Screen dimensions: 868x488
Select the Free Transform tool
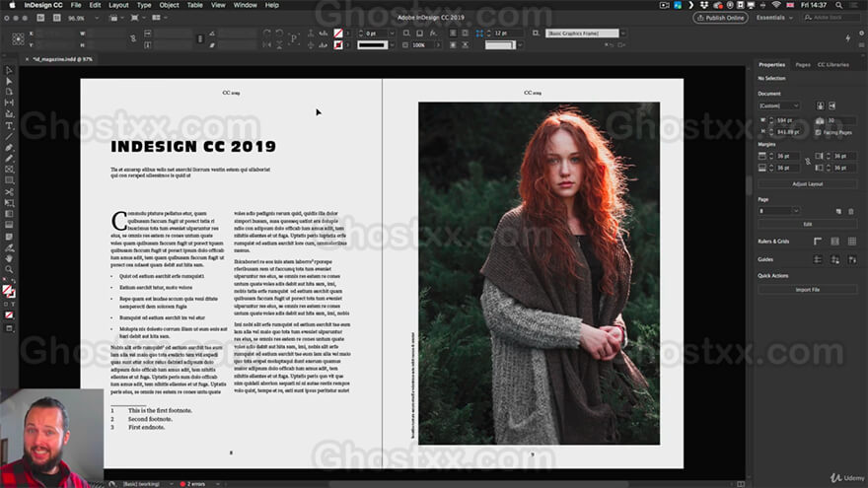[x=9, y=203]
